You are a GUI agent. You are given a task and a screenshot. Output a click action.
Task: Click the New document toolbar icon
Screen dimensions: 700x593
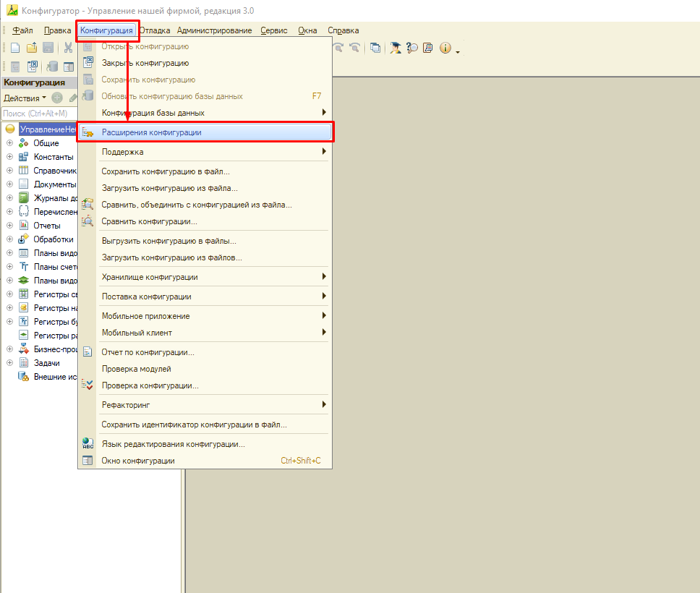(x=14, y=48)
